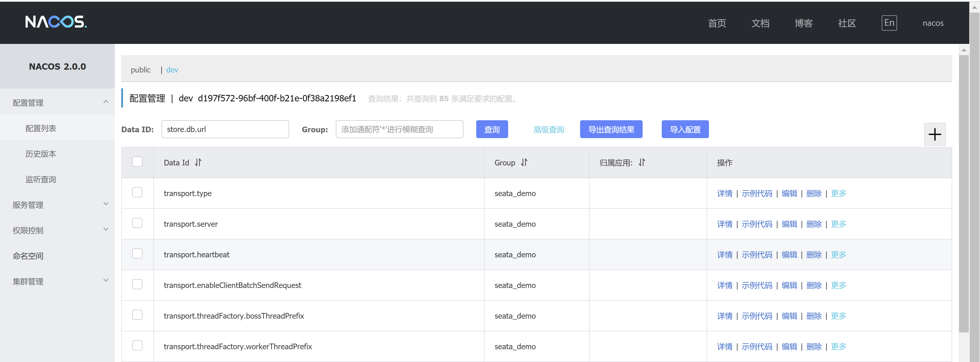Switch to the public namespace tab
980x362 pixels.
[x=140, y=70]
